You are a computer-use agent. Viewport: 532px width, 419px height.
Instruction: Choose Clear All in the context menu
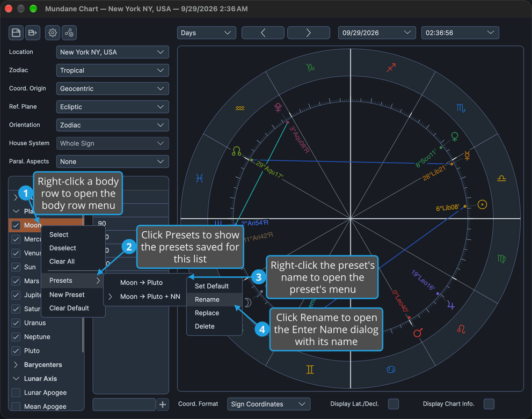(74, 261)
